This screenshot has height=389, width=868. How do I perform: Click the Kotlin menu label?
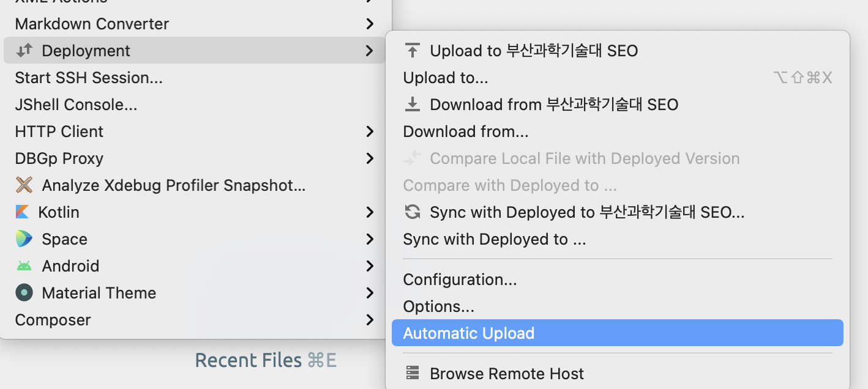pyautogui.click(x=59, y=212)
